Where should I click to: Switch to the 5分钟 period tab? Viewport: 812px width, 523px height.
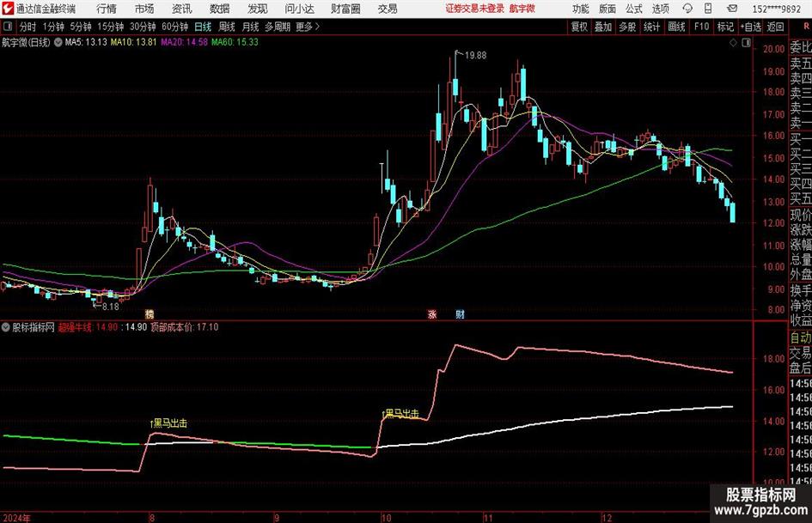click(x=81, y=27)
